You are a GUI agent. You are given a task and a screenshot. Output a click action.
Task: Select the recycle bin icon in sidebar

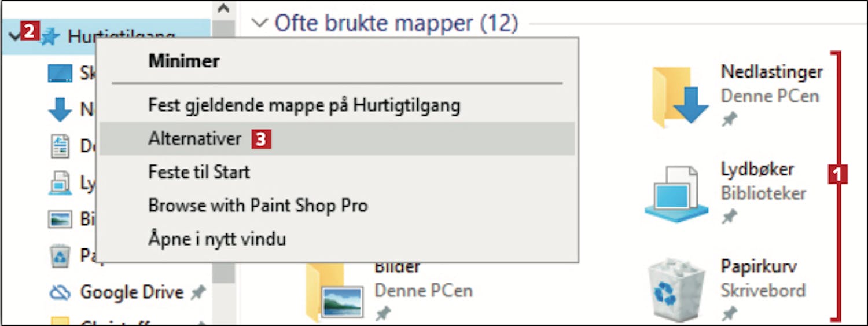[60, 255]
